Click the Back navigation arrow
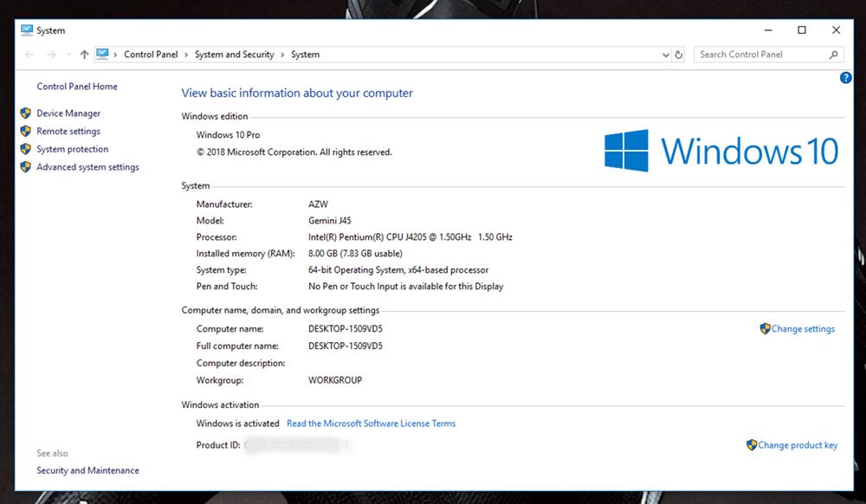Image resolution: width=866 pixels, height=504 pixels. (30, 55)
